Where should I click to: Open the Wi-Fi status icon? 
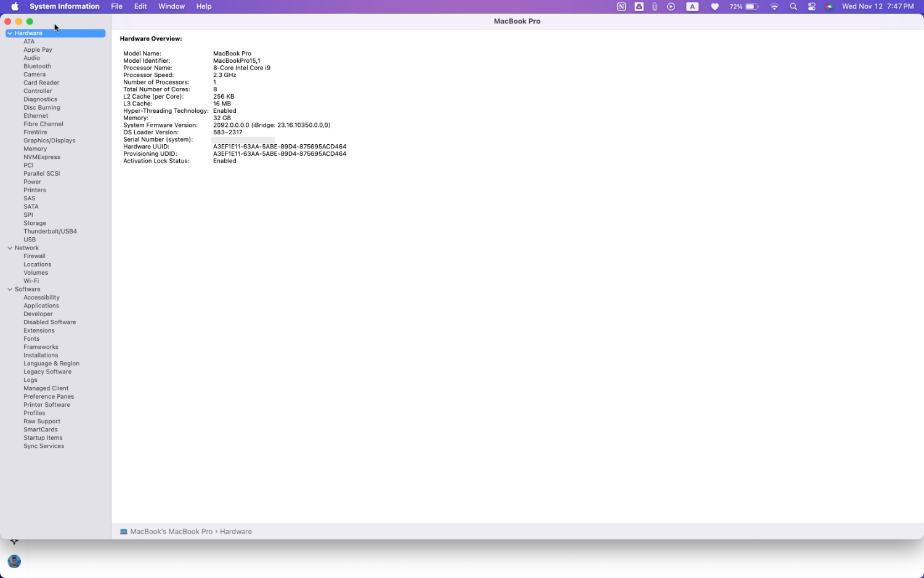click(774, 7)
